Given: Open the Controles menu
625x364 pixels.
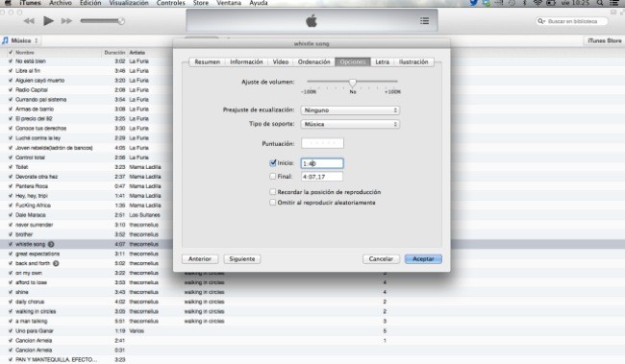Looking at the screenshot, I should [x=170, y=3].
